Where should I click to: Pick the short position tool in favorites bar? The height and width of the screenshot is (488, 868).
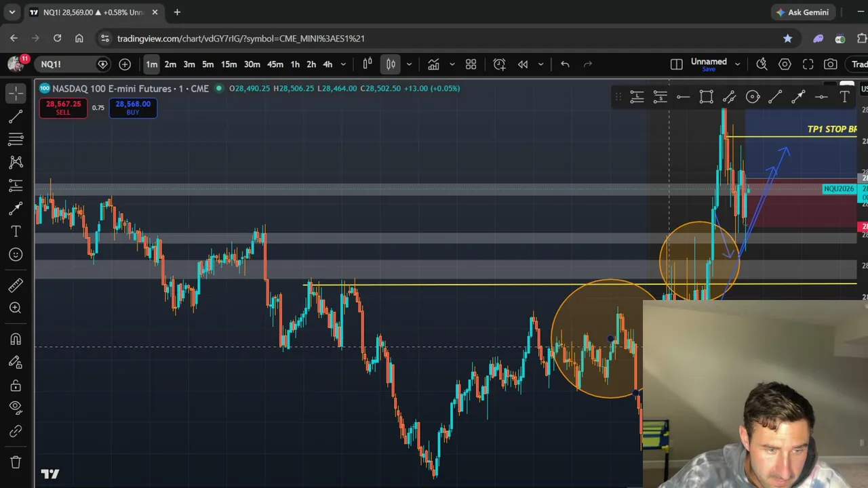tap(660, 98)
